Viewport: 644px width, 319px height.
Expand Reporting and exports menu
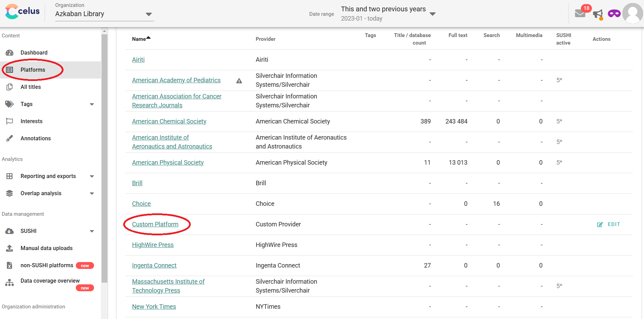92,176
